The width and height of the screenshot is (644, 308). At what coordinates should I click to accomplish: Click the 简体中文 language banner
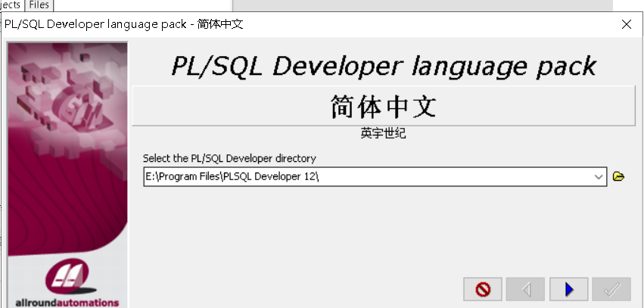pos(384,106)
